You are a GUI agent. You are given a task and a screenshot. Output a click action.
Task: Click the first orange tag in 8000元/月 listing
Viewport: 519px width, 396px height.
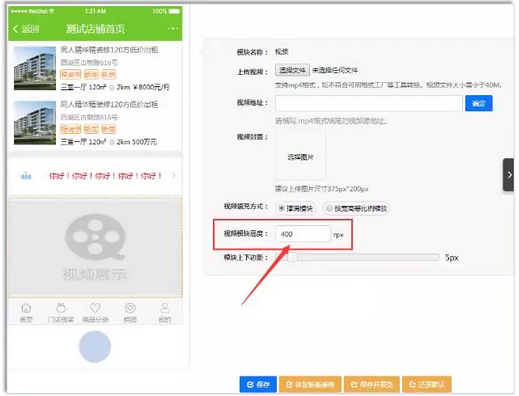pyautogui.click(x=71, y=74)
